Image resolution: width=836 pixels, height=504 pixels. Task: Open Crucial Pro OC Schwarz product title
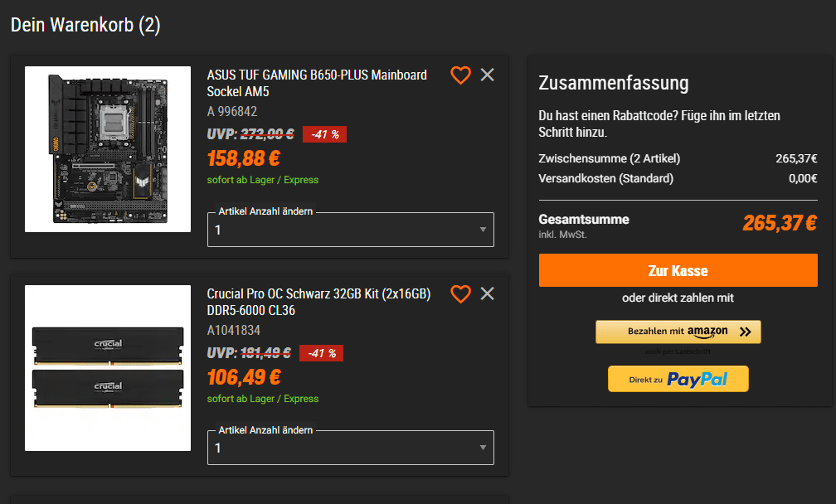pos(318,302)
